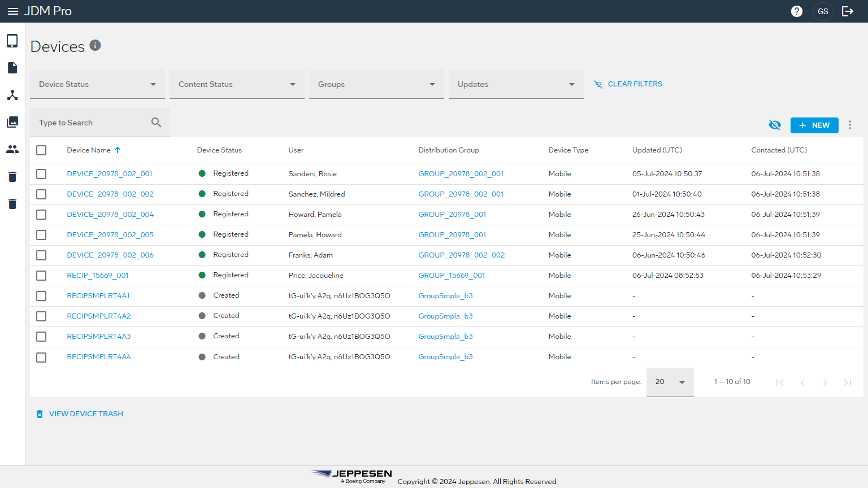Open the help question mark icon
Viewport: 868px width, 488px height.
pyautogui.click(x=797, y=11)
